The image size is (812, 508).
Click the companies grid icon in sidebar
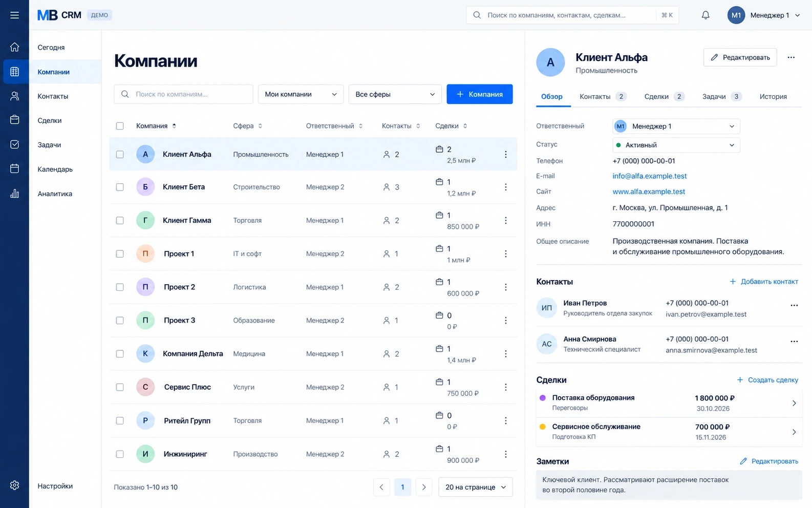[14, 72]
